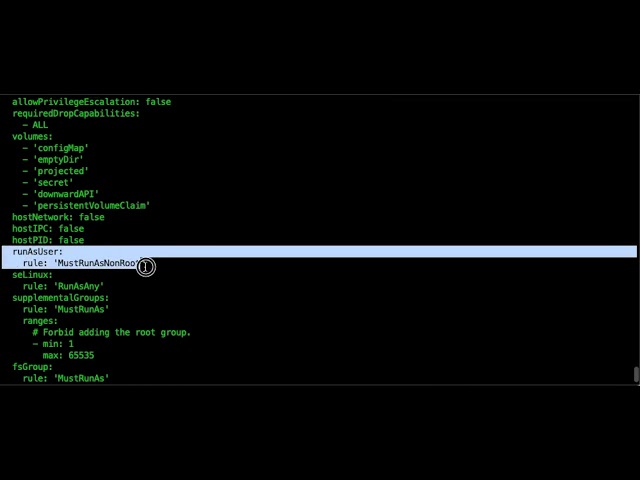Click the 'configMap' volume entry

pyautogui.click(x=61, y=148)
